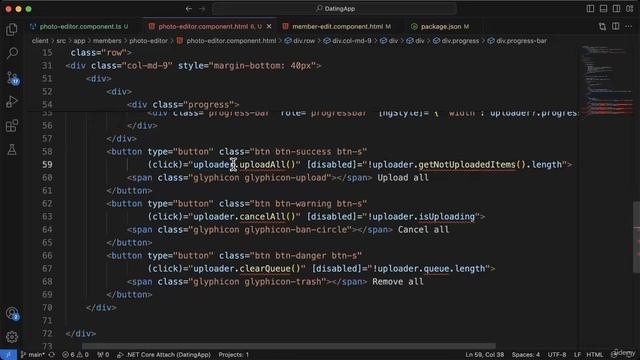Image resolution: width=640 pixels, height=360 pixels.
Task: Open the Extensions view
Action: tap(12, 125)
